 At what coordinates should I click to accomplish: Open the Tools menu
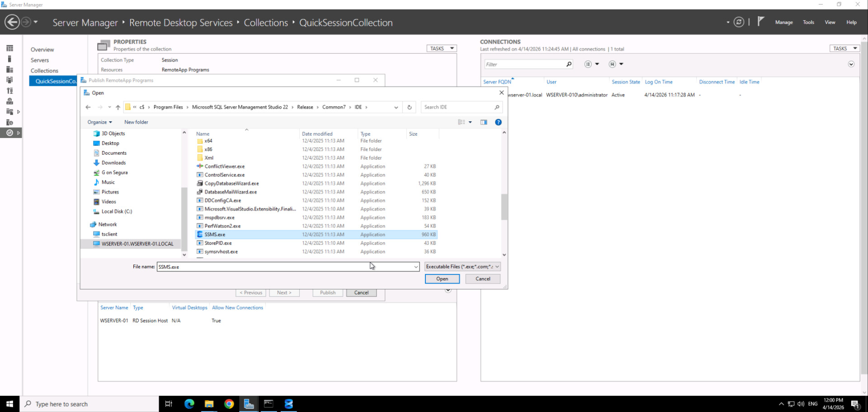tap(808, 22)
